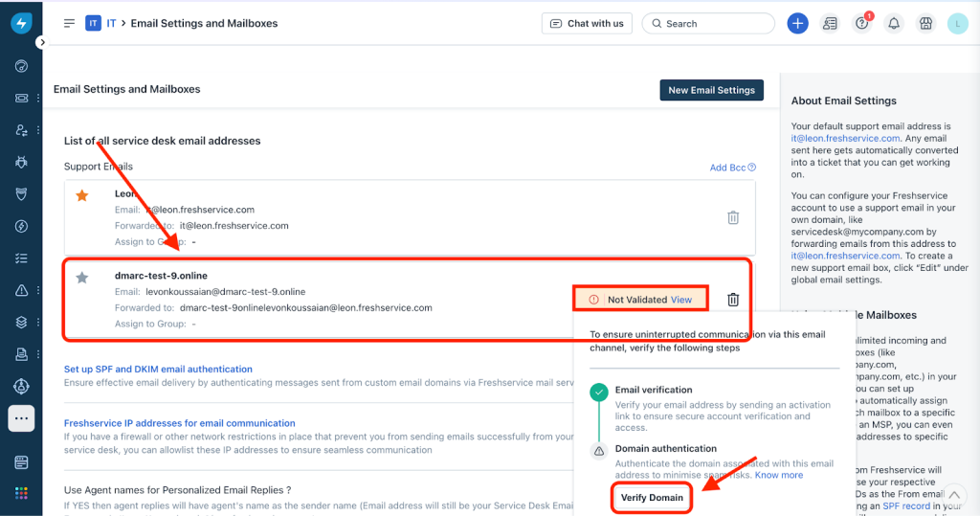
Task: Click trash icon for Leon mailbox
Action: (x=733, y=217)
